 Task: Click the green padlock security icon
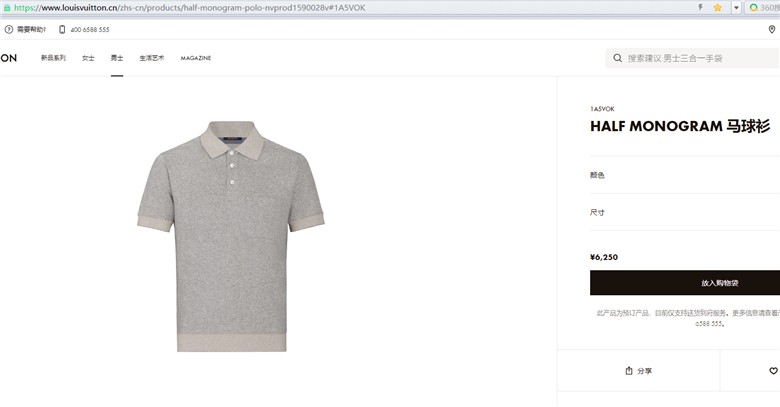click(6, 7)
